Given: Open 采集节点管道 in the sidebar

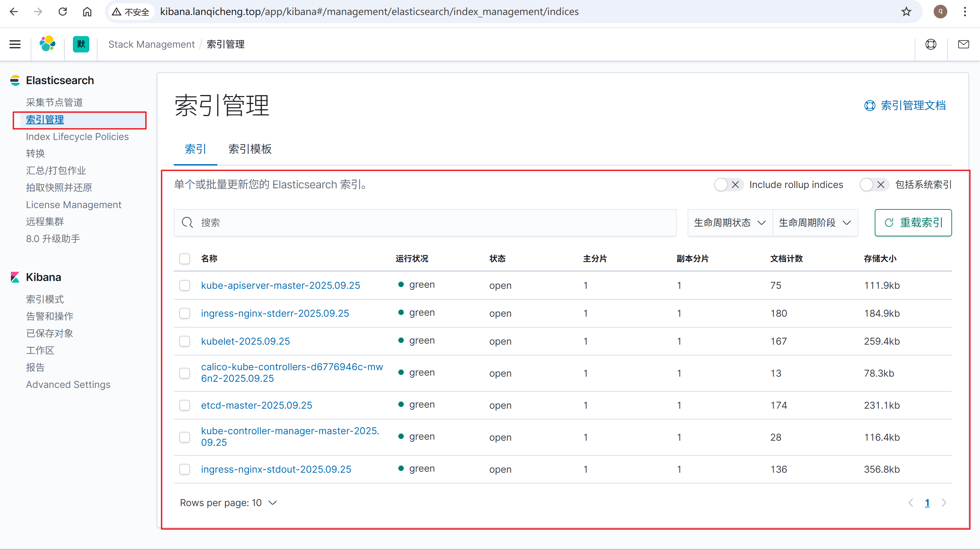Looking at the screenshot, I should coord(55,103).
